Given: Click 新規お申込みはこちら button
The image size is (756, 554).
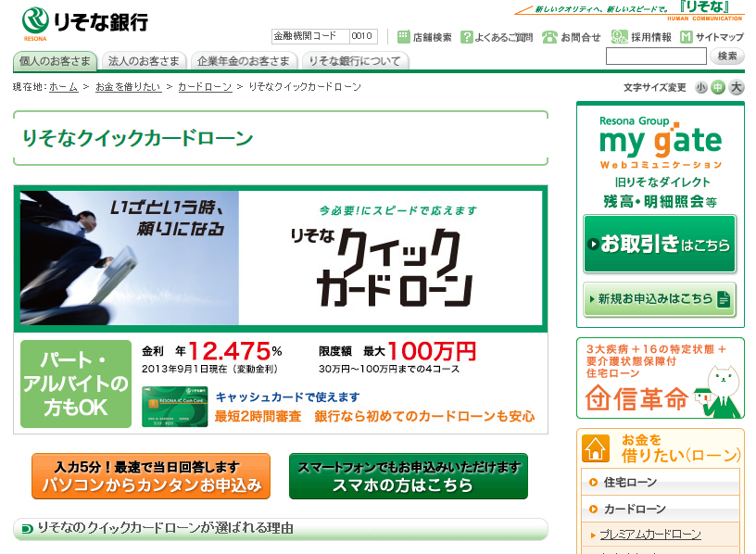Looking at the screenshot, I should click(660, 299).
